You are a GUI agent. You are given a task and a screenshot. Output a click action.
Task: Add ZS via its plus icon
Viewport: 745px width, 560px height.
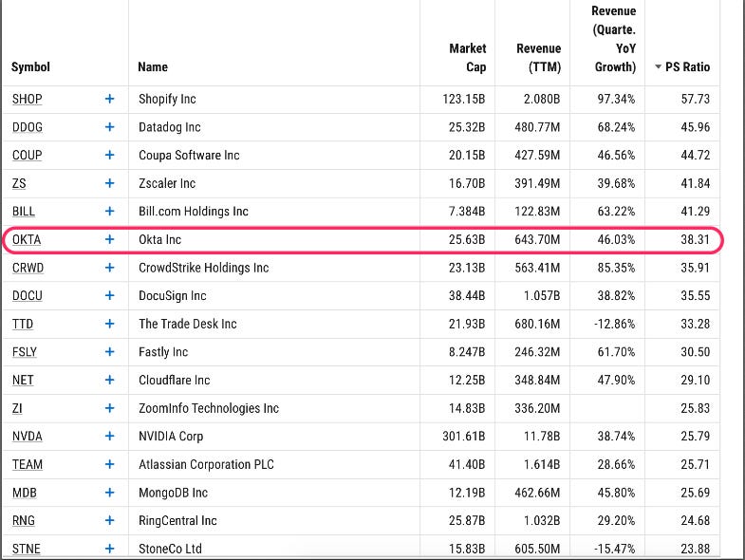110,183
